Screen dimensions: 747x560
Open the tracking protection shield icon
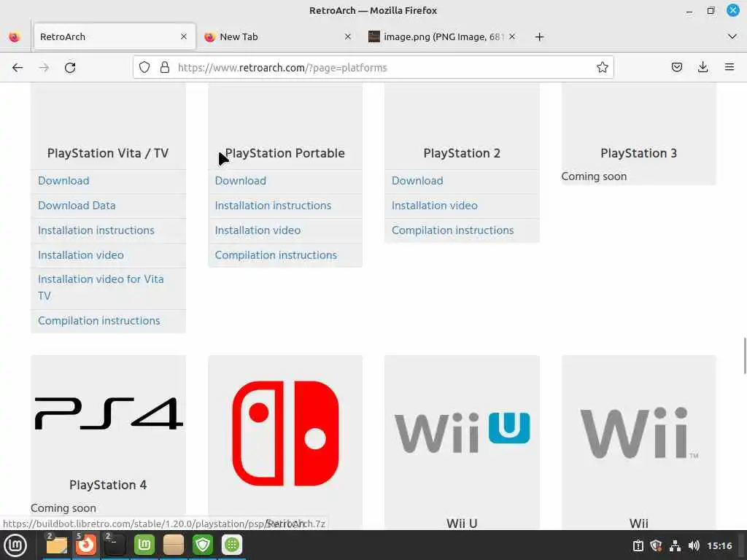(144, 67)
